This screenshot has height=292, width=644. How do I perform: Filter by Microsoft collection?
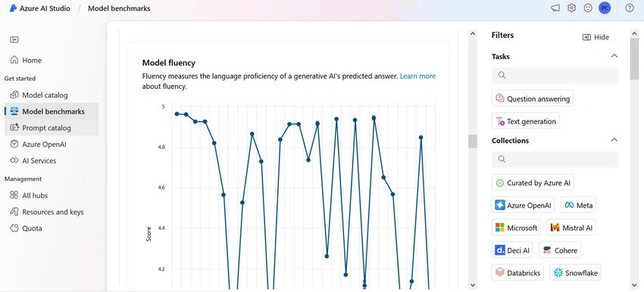point(516,228)
